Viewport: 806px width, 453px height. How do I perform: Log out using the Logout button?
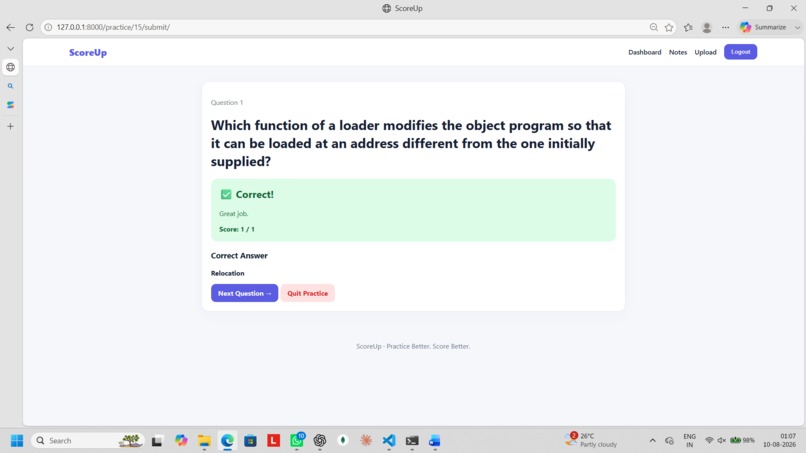(740, 52)
